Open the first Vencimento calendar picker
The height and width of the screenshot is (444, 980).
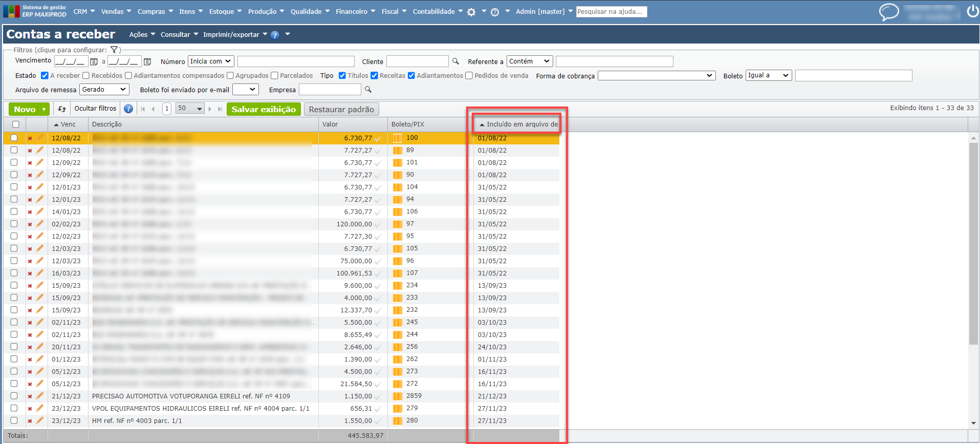click(x=94, y=61)
